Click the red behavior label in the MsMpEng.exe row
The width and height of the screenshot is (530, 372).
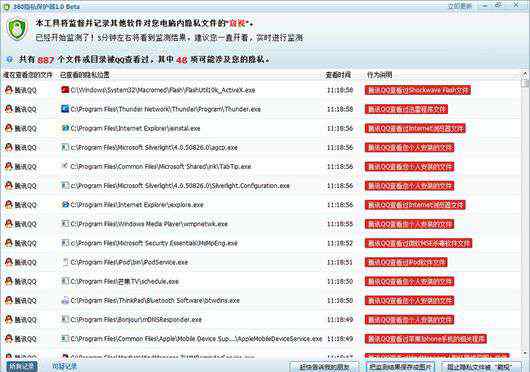coord(418,243)
